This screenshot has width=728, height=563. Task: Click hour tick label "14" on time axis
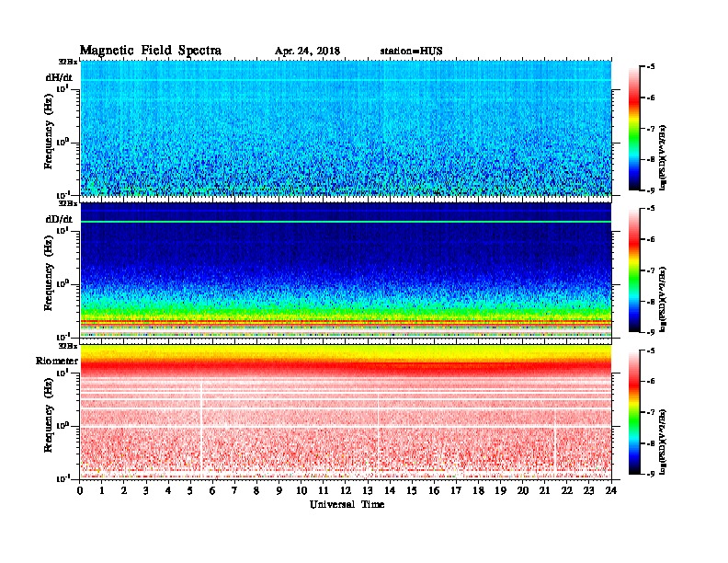click(390, 490)
